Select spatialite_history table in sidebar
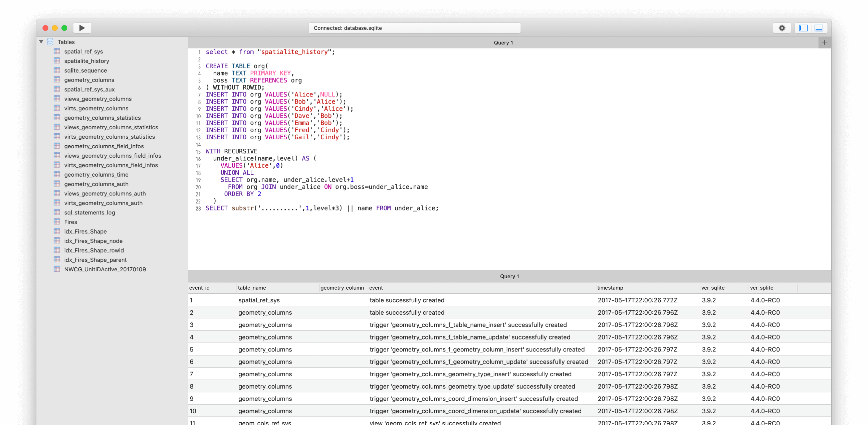The height and width of the screenshot is (425, 868). pos(86,61)
